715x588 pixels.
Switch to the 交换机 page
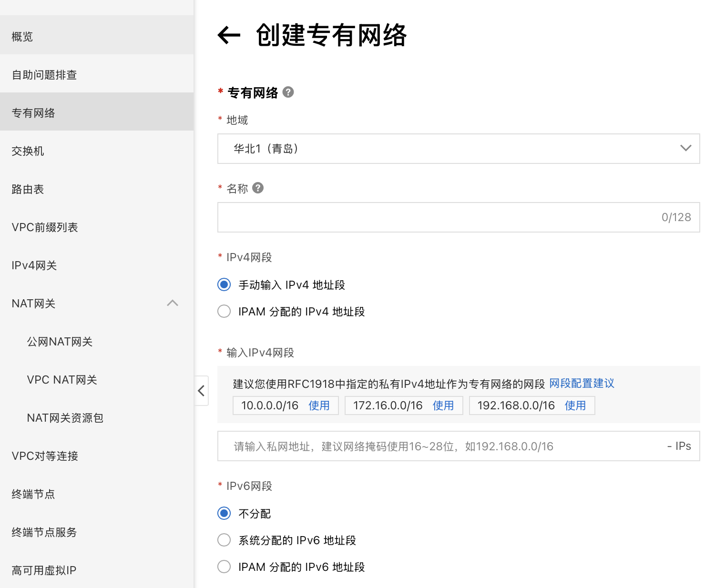27,151
